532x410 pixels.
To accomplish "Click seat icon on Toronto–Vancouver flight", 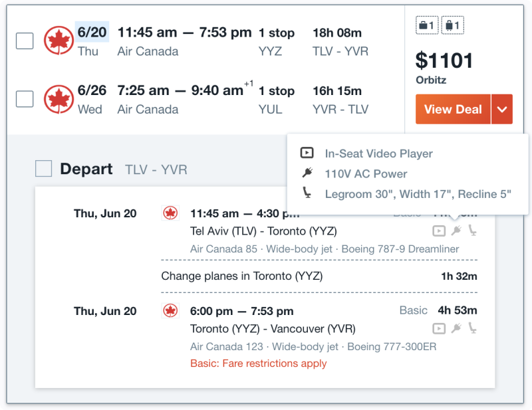I will click(473, 328).
